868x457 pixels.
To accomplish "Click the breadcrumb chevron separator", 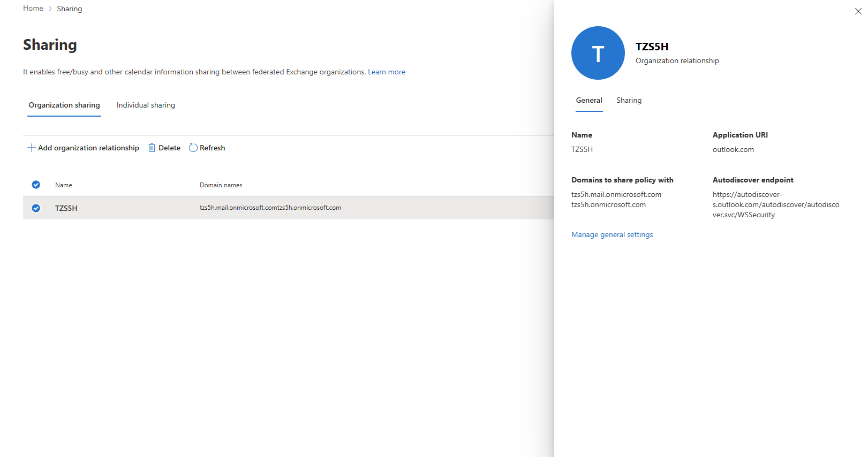I will coord(50,9).
